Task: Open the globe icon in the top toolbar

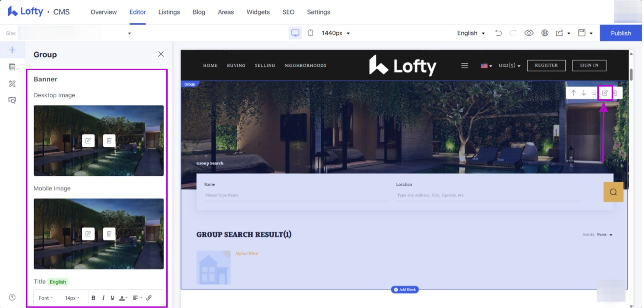Action: point(544,33)
